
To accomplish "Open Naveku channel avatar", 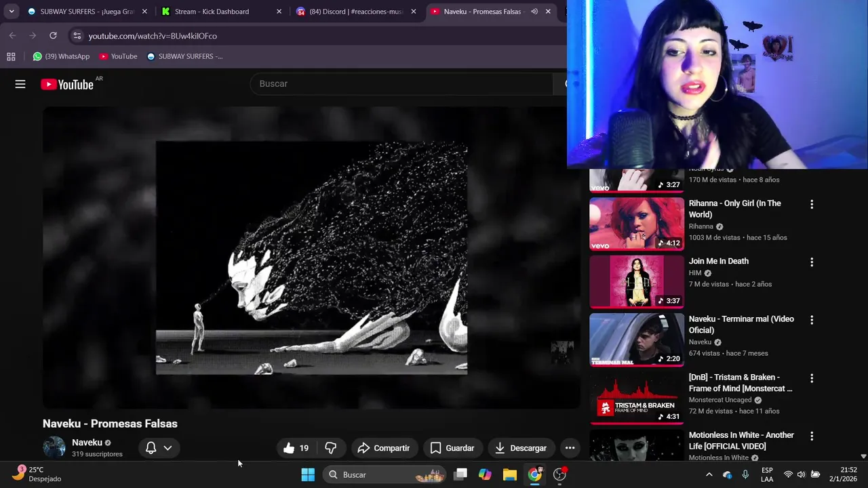I will coord(54,447).
